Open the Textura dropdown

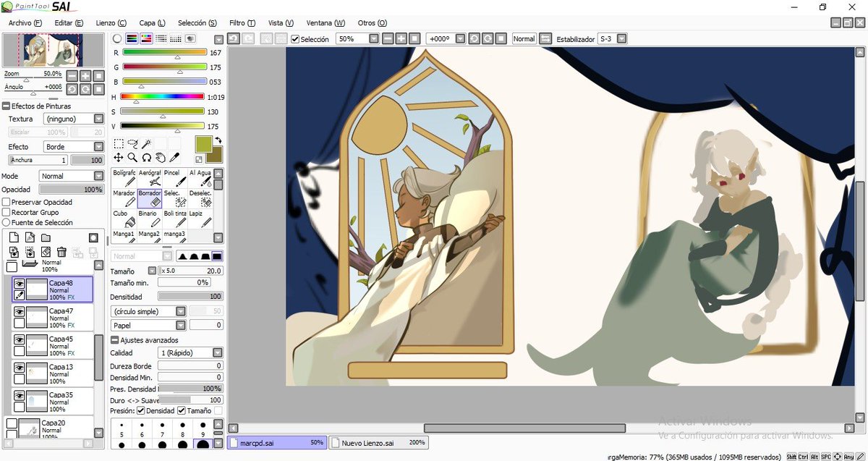[x=73, y=119]
